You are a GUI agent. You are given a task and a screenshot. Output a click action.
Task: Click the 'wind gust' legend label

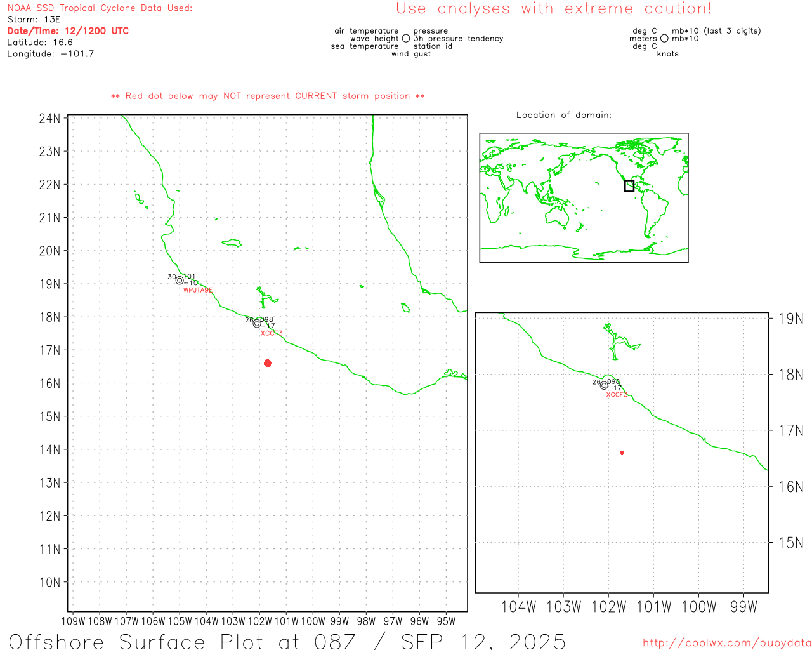(411, 54)
